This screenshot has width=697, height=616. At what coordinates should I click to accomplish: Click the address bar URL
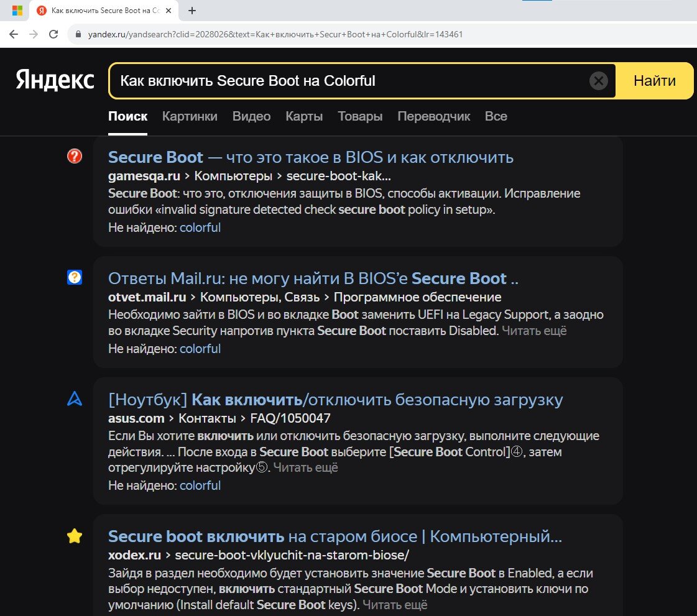pyautogui.click(x=275, y=34)
